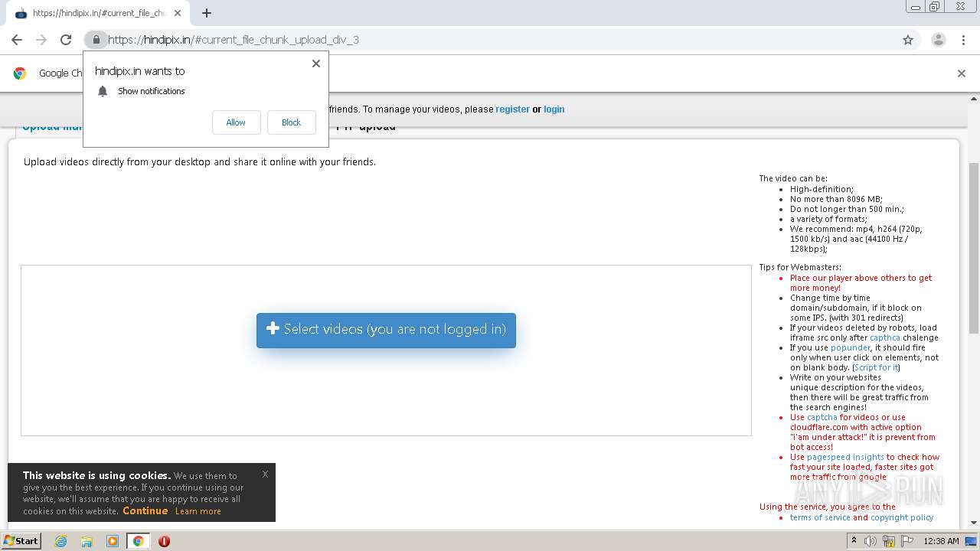Click the Upload tab label behind the popup

tap(52, 127)
